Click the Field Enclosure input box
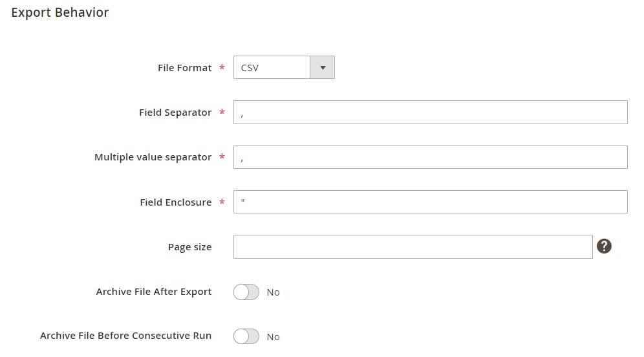Viewport: 644px width, 357px height. (431, 202)
